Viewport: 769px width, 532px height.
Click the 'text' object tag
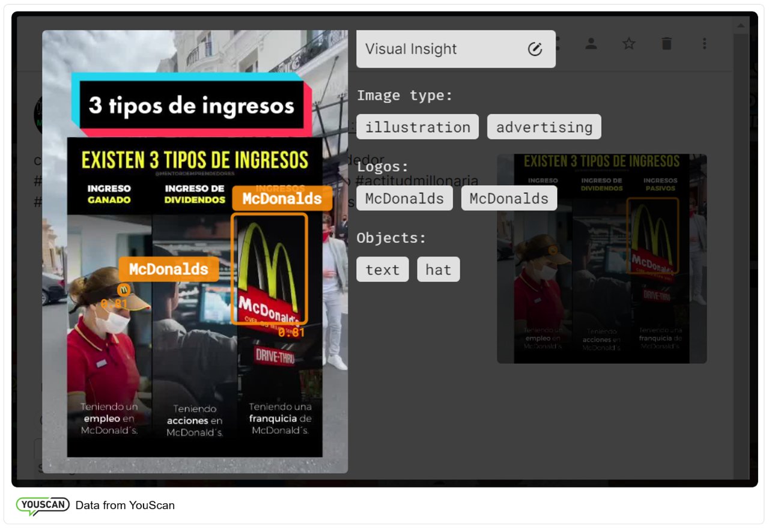382,269
